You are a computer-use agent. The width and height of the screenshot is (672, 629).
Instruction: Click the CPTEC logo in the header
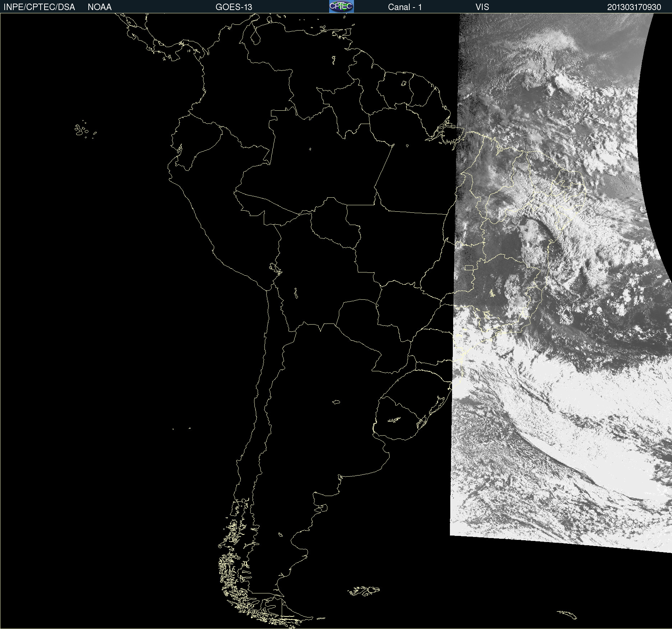[x=341, y=6]
